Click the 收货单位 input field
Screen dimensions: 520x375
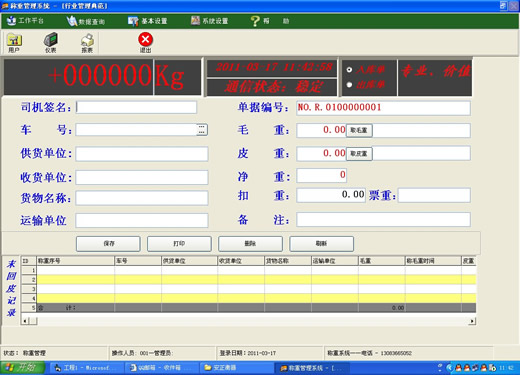[x=142, y=177]
